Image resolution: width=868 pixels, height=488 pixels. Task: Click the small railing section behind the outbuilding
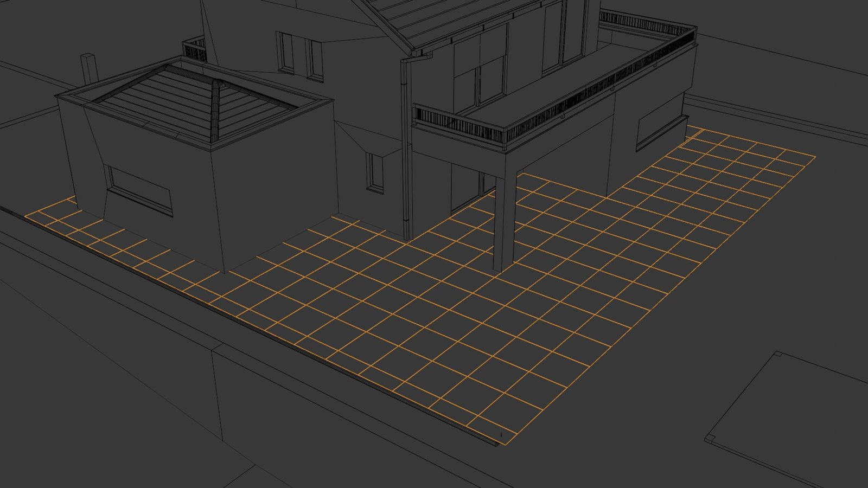point(195,49)
